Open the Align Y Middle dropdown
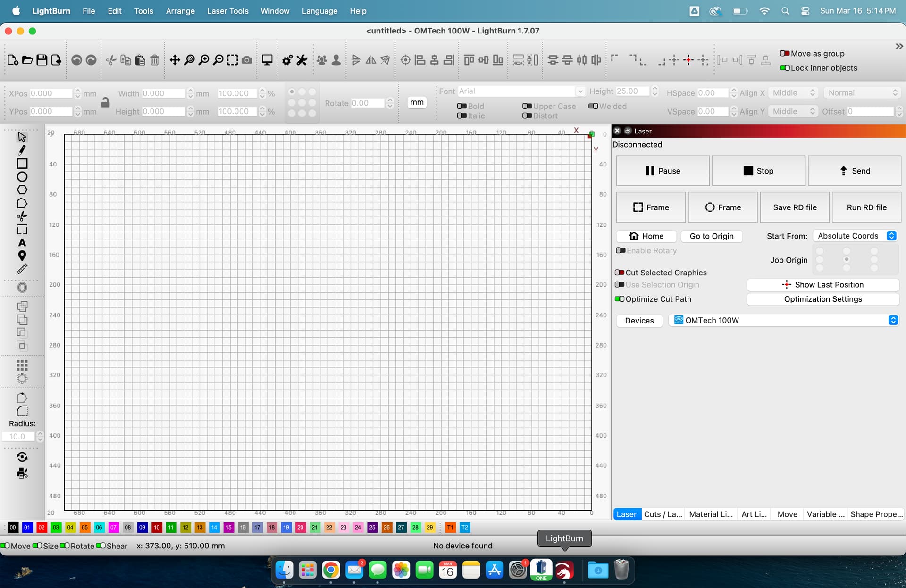The height and width of the screenshot is (588, 906). (793, 111)
